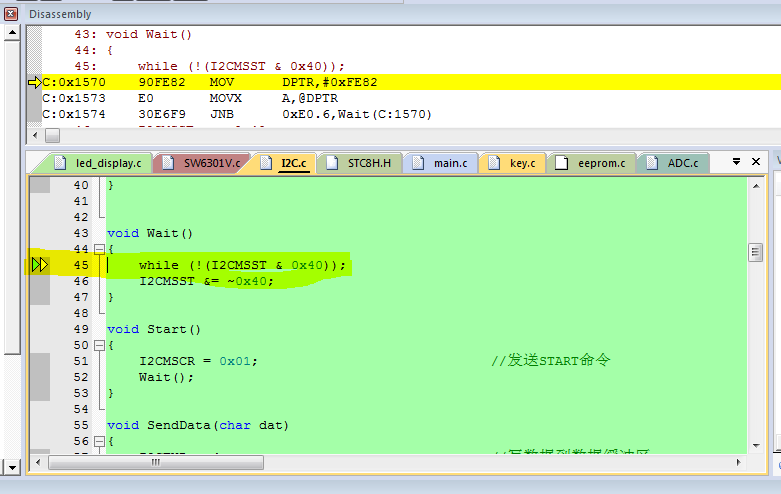The height and width of the screenshot is (494, 781).
Task: Open the editor tab list dropdown arrow
Action: tap(736, 161)
